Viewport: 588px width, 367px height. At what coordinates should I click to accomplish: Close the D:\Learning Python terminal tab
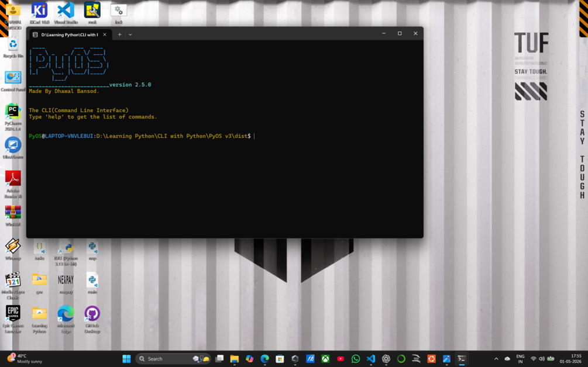tap(105, 34)
